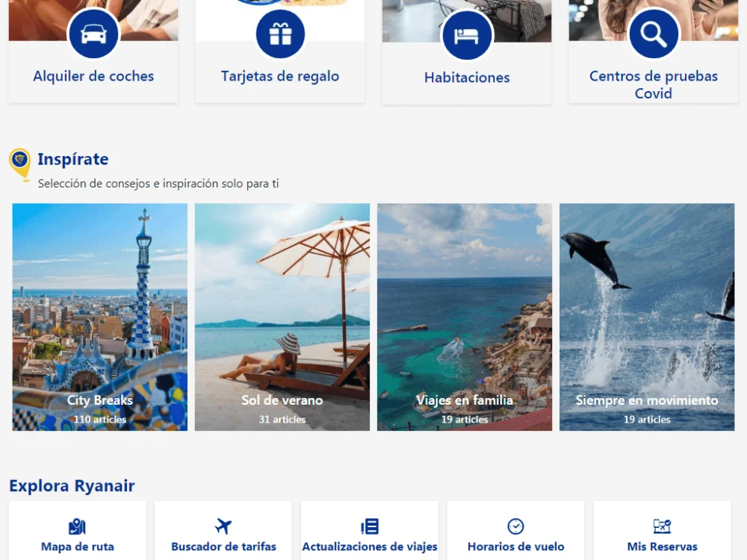Go to Habitaciones
This screenshot has height=560, width=747.
(467, 78)
